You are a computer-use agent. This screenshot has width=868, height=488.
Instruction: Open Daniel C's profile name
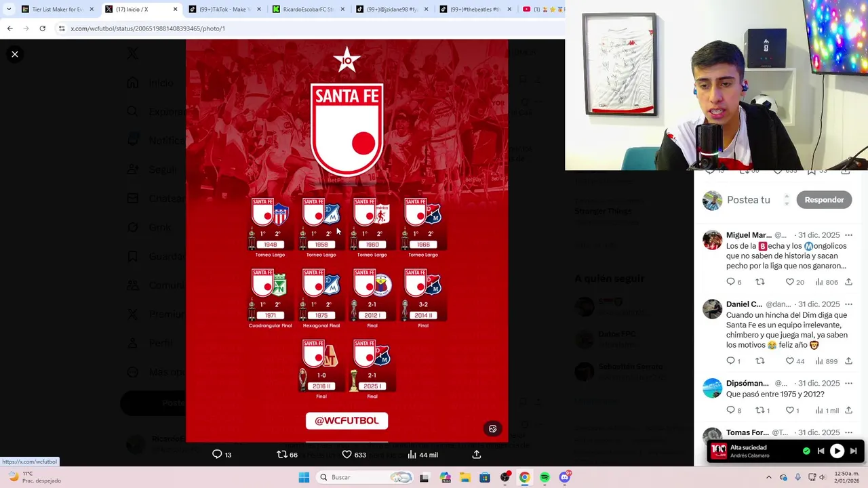tap(744, 304)
